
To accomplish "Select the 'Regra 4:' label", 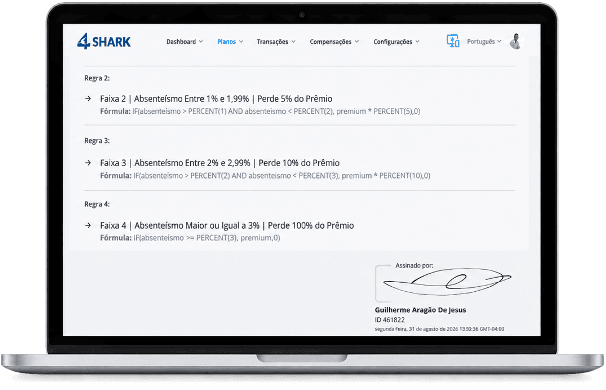I will pos(97,204).
